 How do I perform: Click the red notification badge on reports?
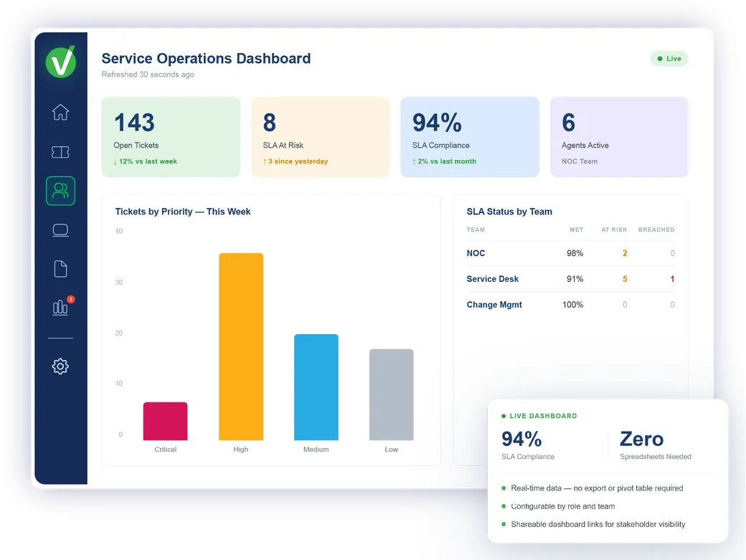click(71, 299)
